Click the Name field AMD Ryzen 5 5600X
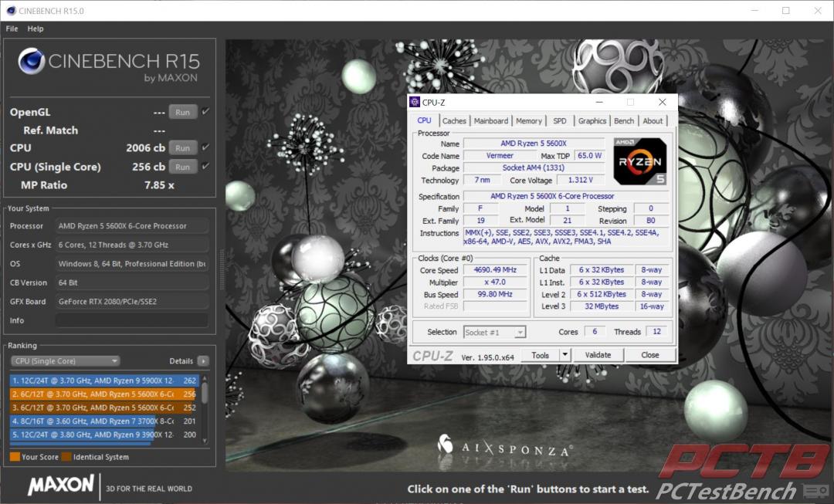834x504 pixels. click(534, 144)
